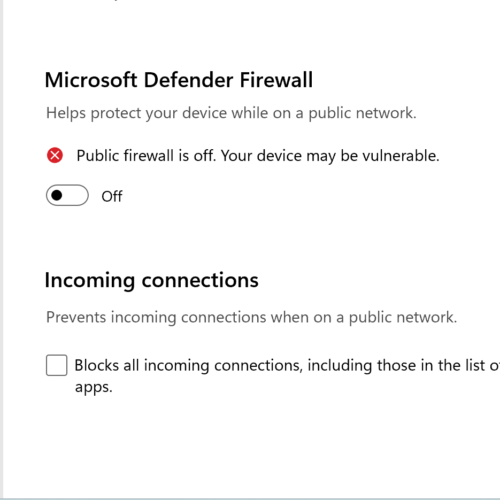Click the red error X icon
Image resolution: width=500 pixels, height=500 pixels.
coord(55,155)
